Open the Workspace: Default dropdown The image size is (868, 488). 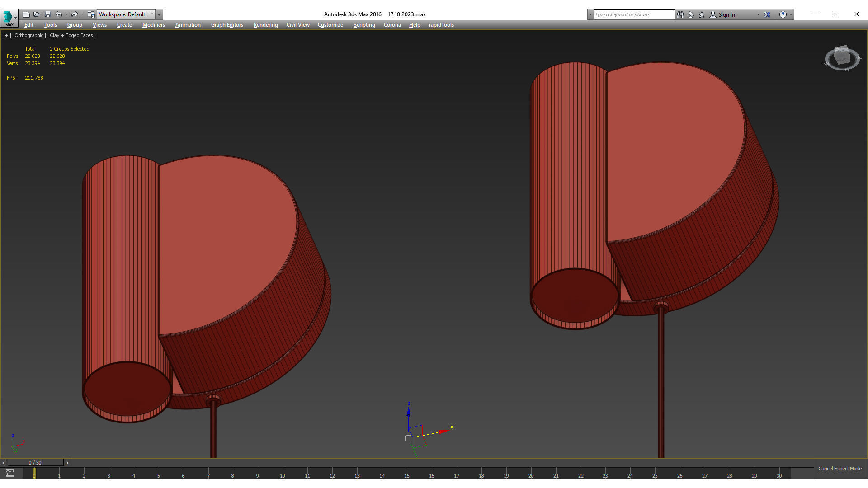click(x=126, y=14)
